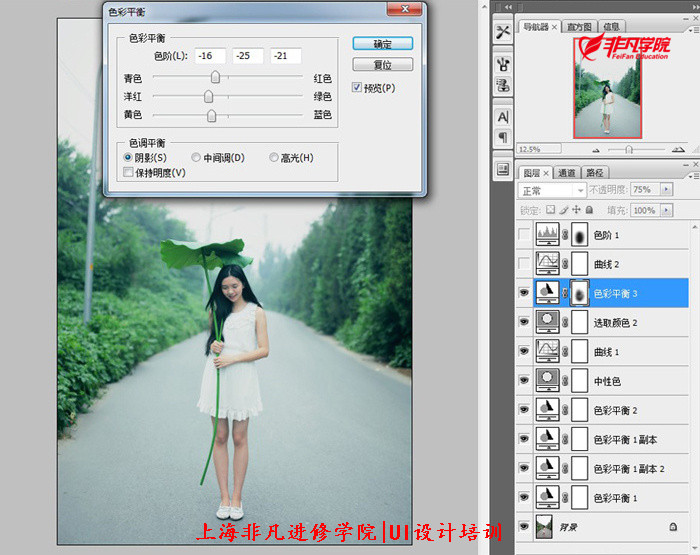Screen dimensions: 700x555
Task: Open the Character panel icon
Action: coord(503,117)
